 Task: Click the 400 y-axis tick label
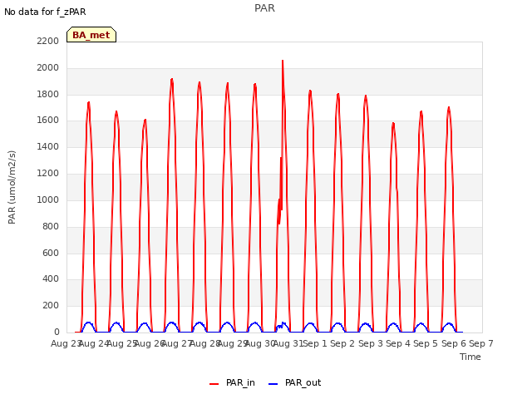coord(51,279)
